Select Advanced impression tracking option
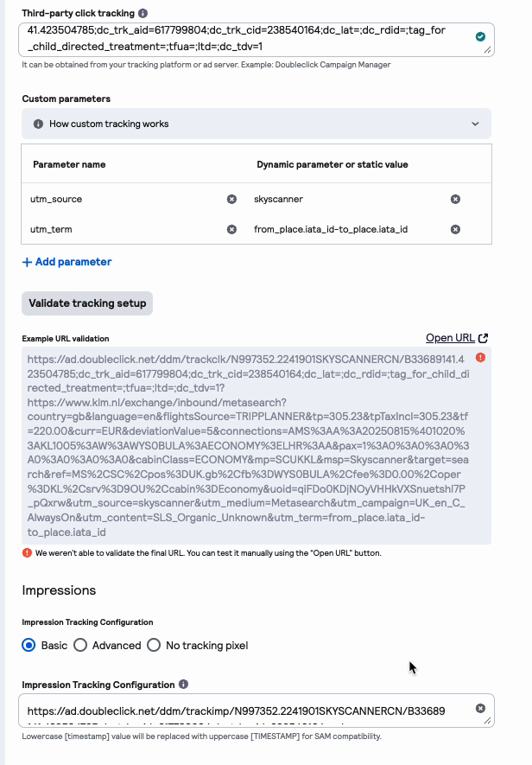Viewport: 532px width, 765px height. coord(80,645)
